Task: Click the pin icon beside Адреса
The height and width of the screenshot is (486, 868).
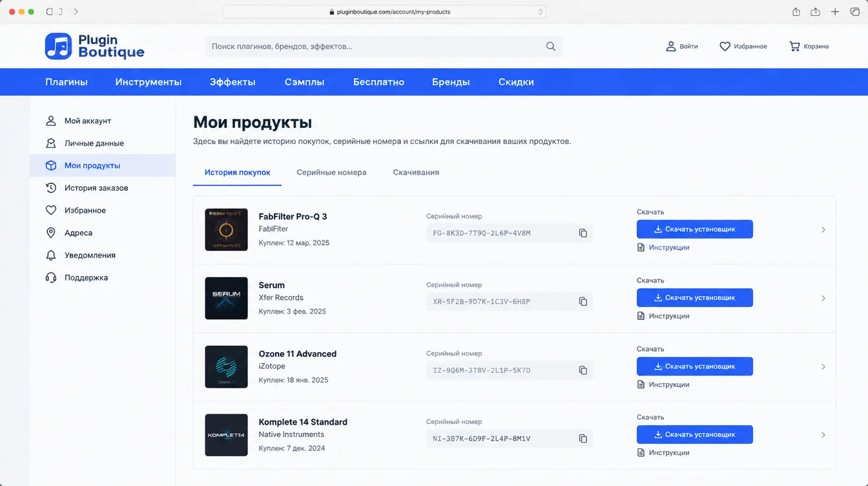Action: pos(51,233)
